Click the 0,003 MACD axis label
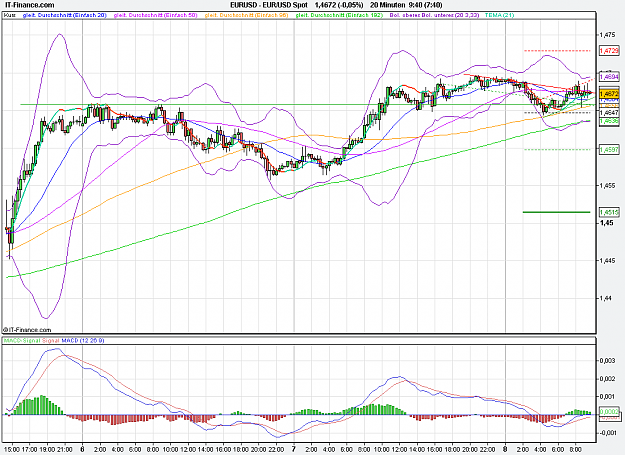The width and height of the screenshot is (625, 455). tap(608, 361)
